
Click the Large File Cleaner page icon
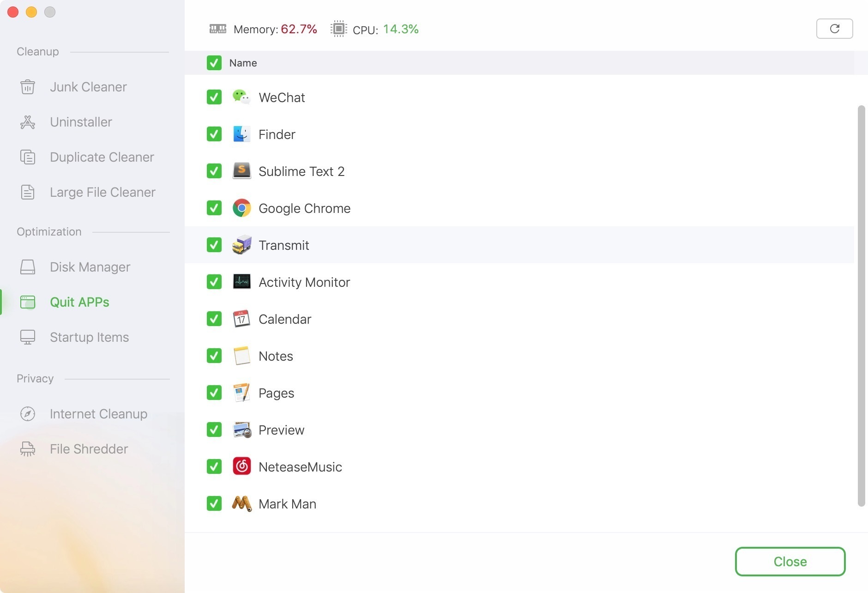click(28, 192)
